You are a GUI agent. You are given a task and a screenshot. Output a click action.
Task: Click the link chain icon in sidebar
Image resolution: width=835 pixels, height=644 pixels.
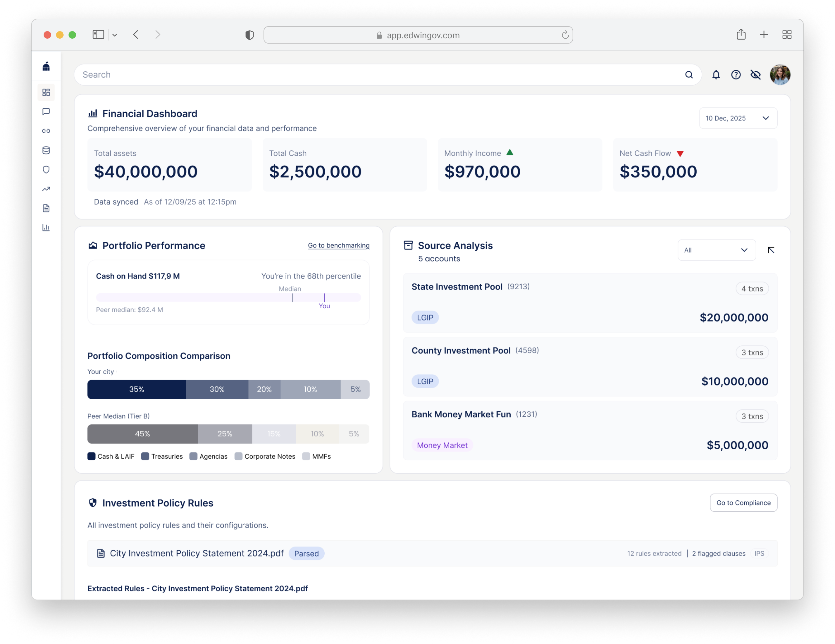coord(46,131)
